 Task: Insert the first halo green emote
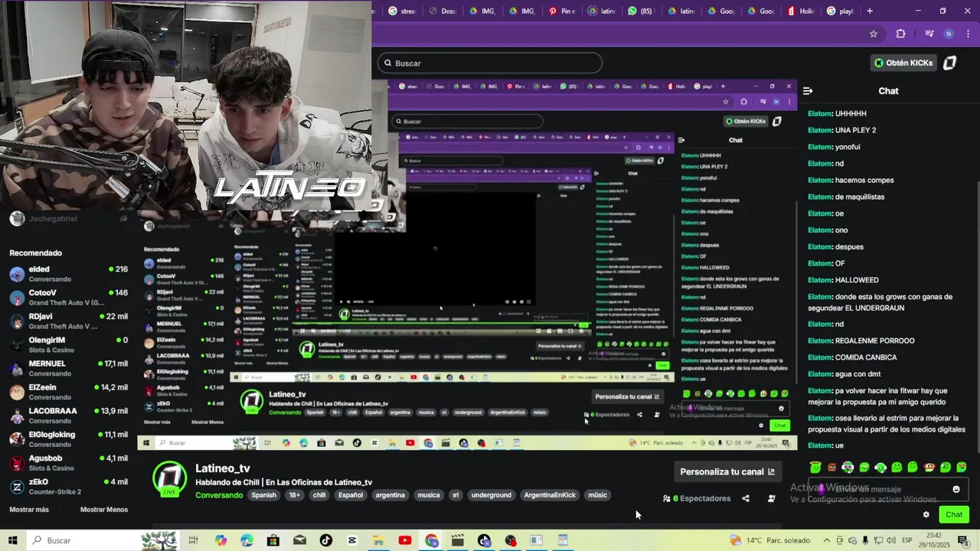pos(815,467)
